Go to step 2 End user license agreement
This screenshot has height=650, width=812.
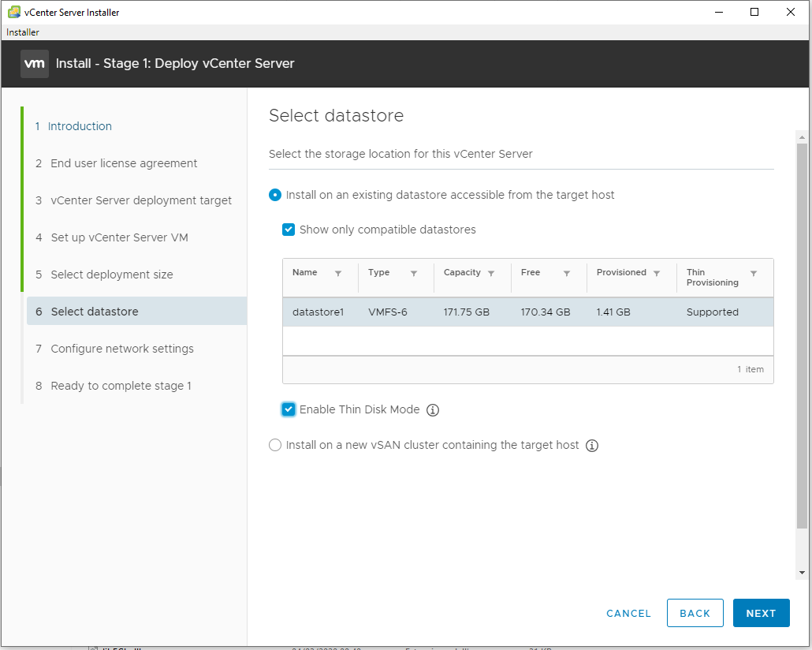point(116,163)
